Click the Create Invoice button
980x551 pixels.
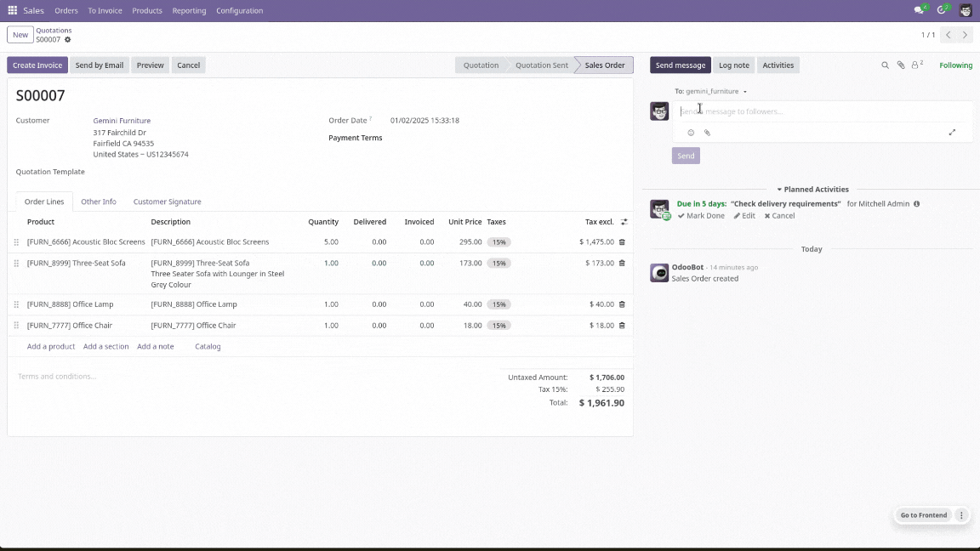tap(37, 65)
